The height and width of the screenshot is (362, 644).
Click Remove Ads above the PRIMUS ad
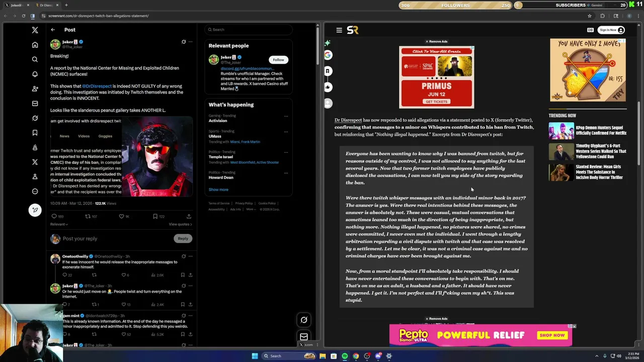coord(436,42)
